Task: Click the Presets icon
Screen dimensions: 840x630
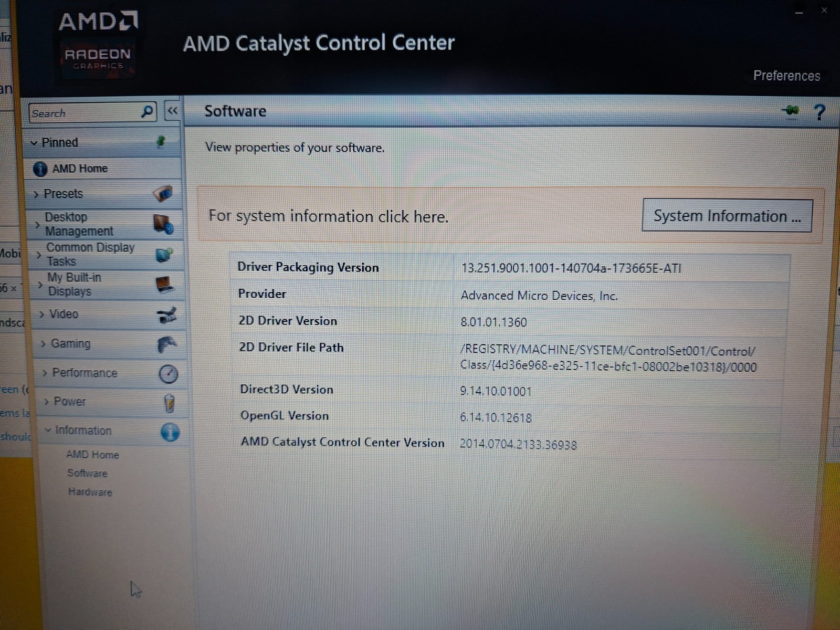Action: point(163,194)
